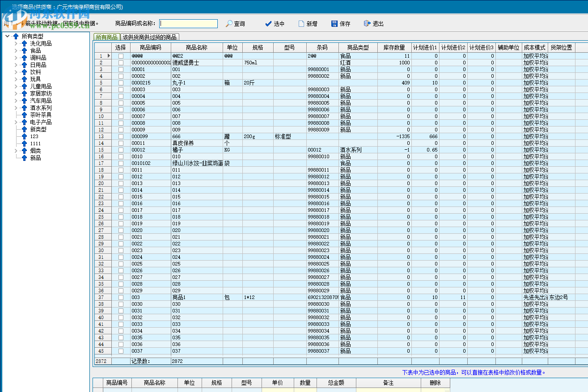
Task: Click the blue arrow icon beside 1111 category
Action: 24,143
